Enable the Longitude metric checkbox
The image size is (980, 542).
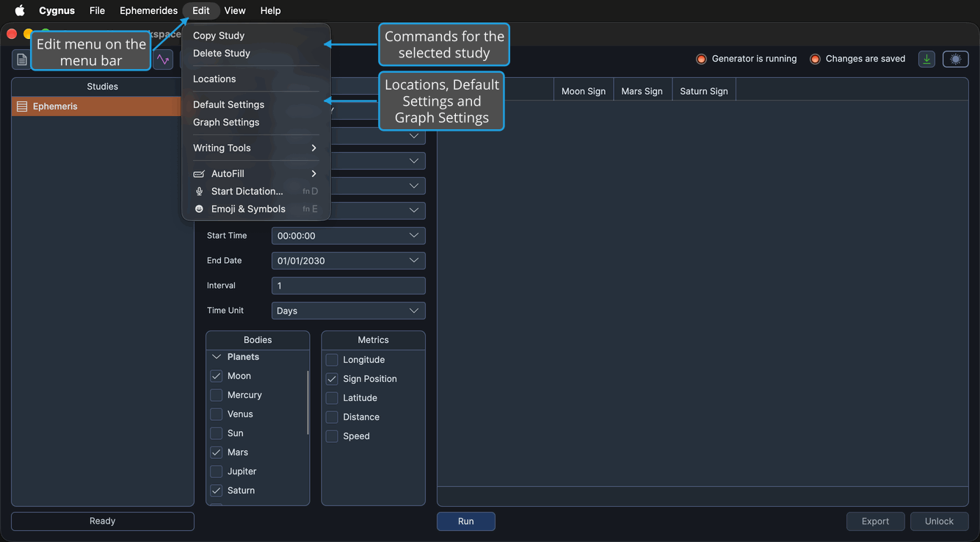point(332,360)
